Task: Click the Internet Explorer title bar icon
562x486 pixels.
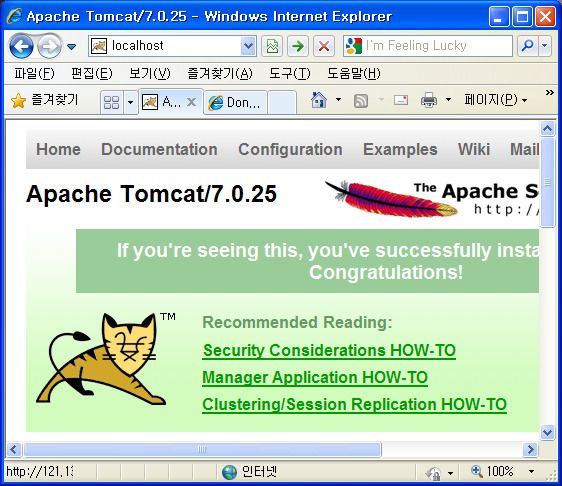Action: point(15,16)
